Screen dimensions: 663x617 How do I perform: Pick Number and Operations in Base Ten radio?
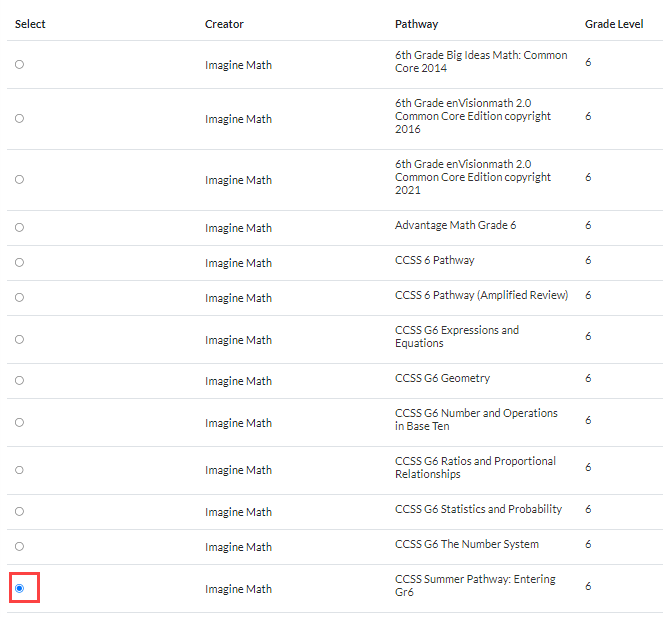pyautogui.click(x=20, y=422)
